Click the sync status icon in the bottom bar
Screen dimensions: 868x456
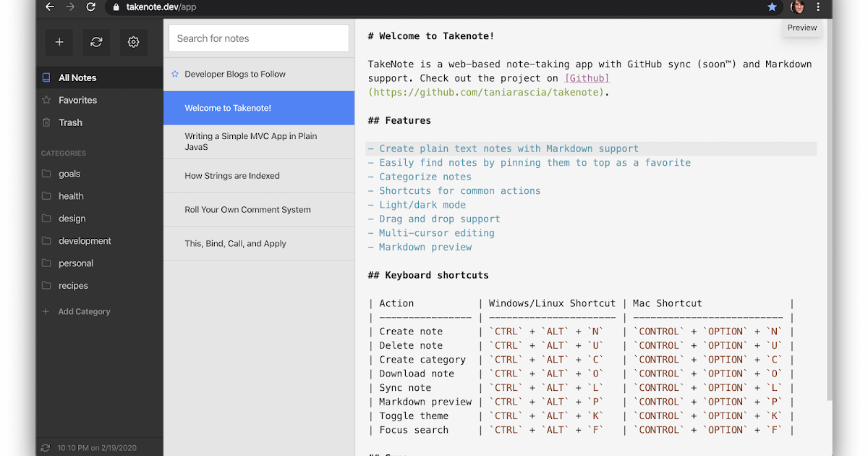tap(46, 448)
